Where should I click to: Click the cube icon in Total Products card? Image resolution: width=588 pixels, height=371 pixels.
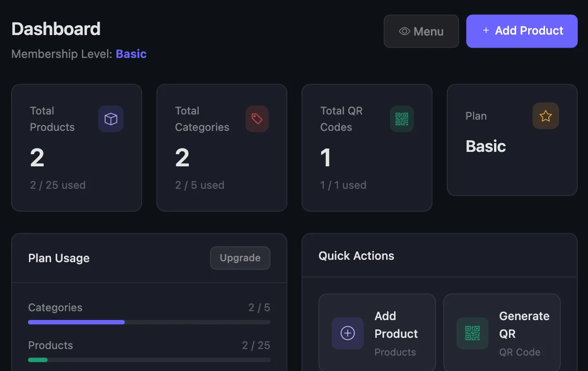coord(111,119)
